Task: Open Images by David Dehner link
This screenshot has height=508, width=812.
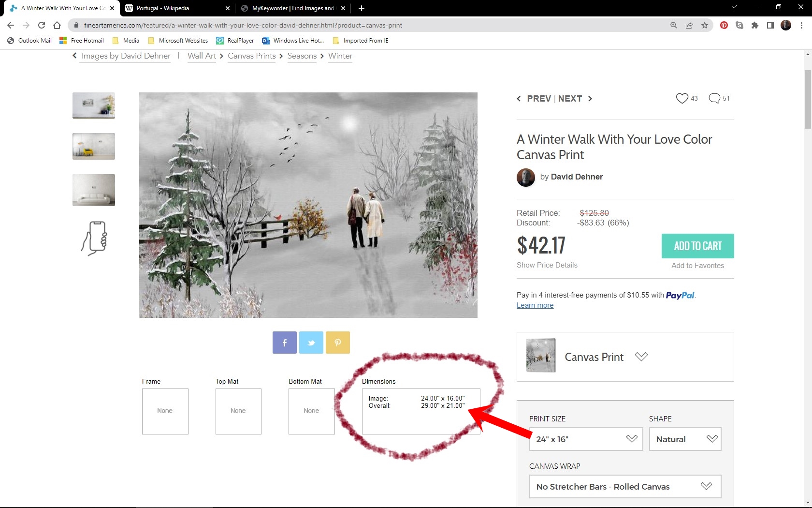Action: [x=126, y=56]
